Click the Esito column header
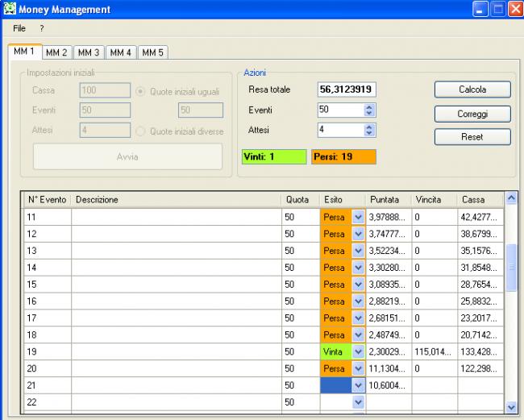 click(x=343, y=200)
